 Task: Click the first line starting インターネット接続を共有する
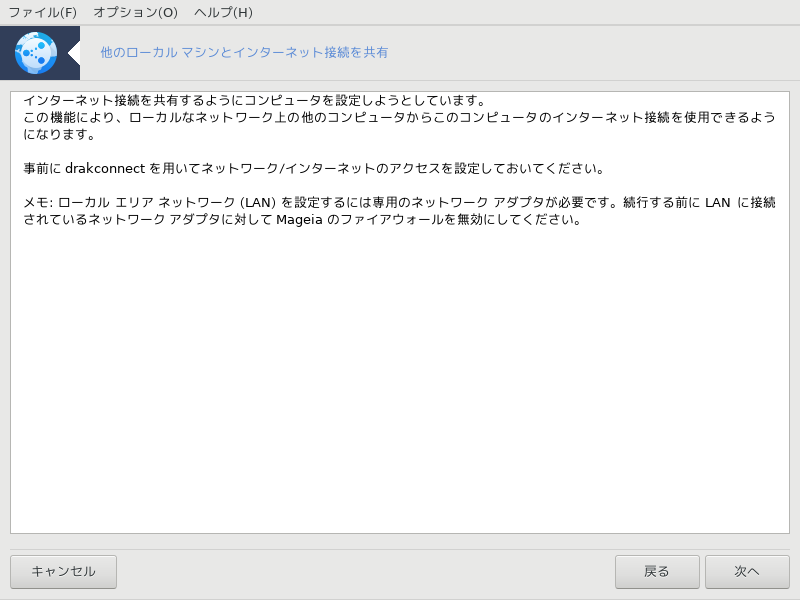coord(255,100)
